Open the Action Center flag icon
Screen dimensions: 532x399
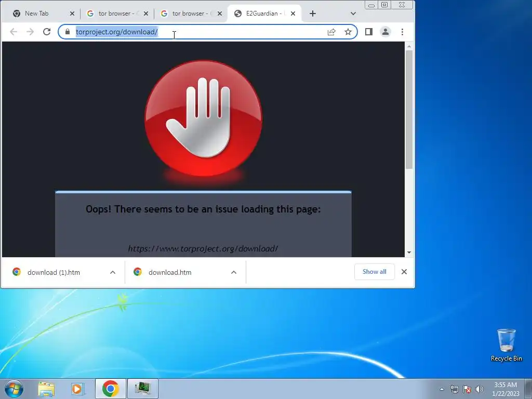(467, 389)
